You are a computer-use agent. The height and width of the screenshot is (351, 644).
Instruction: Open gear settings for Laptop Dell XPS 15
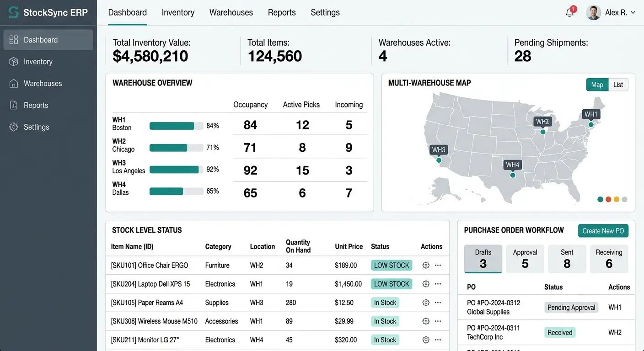[426, 284]
